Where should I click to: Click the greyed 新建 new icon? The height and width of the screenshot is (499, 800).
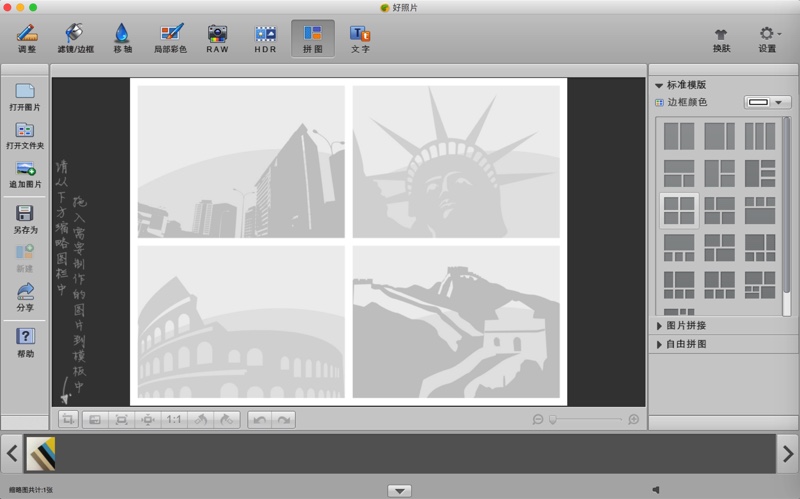coord(24,258)
